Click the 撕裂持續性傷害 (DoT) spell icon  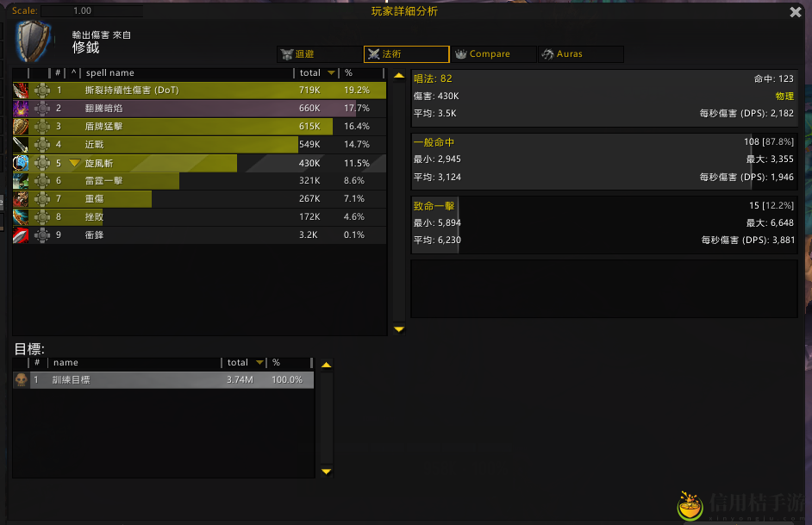click(21, 91)
